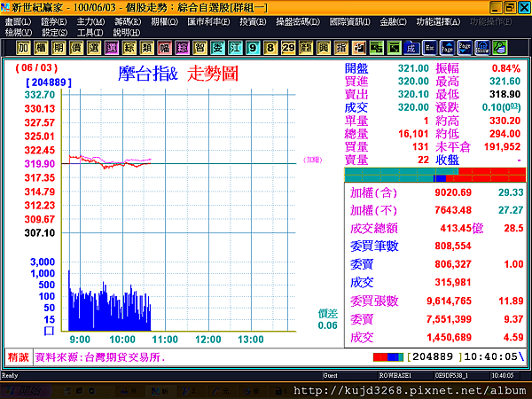Click the teal-red buy/sell ratio bar
The height and width of the screenshot is (399, 532).
pos(435,175)
